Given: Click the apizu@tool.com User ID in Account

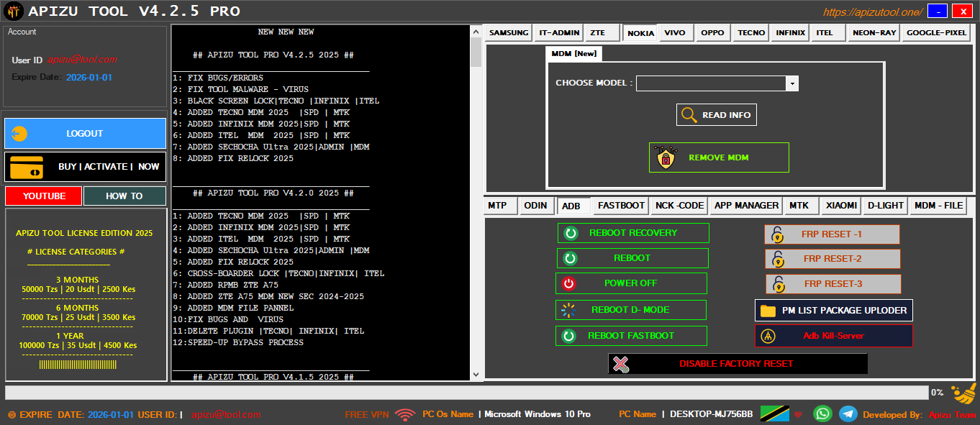Looking at the screenshot, I should pyautogui.click(x=82, y=60).
